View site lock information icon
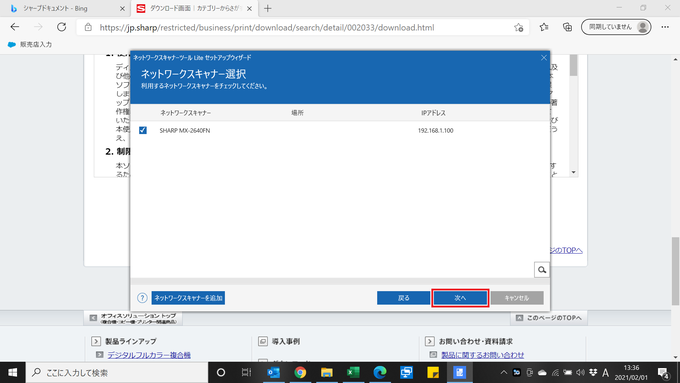680x383 pixels. coord(88,27)
